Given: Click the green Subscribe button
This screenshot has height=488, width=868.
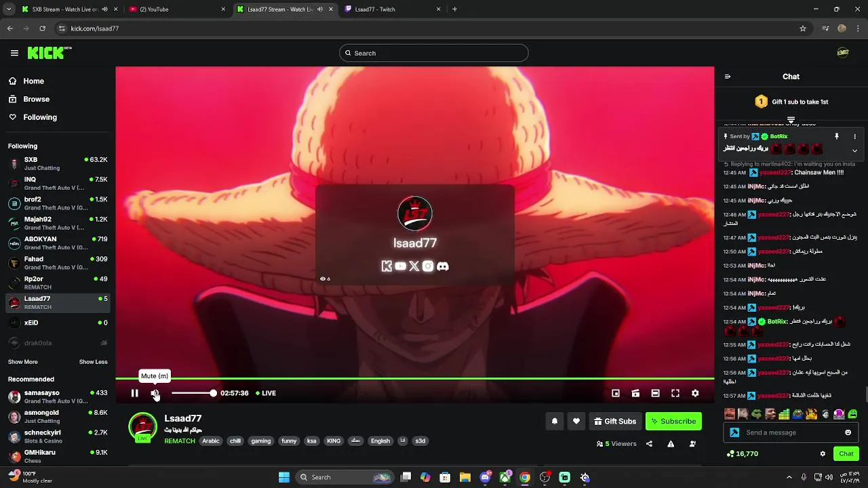Looking at the screenshot, I should coord(673,421).
